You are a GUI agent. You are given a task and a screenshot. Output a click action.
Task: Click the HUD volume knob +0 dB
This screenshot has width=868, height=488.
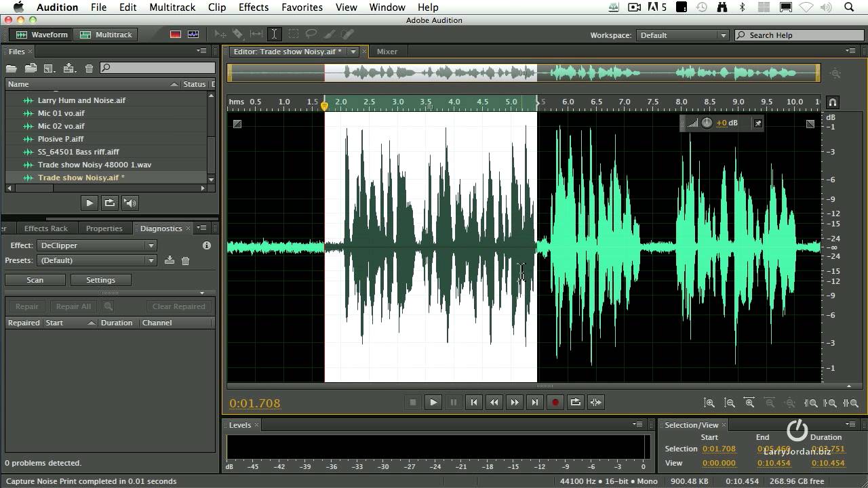coord(707,123)
